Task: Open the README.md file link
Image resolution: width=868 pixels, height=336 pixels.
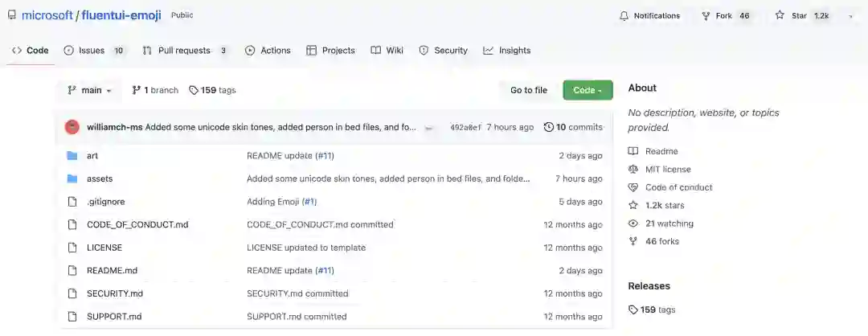Action: pos(112,271)
